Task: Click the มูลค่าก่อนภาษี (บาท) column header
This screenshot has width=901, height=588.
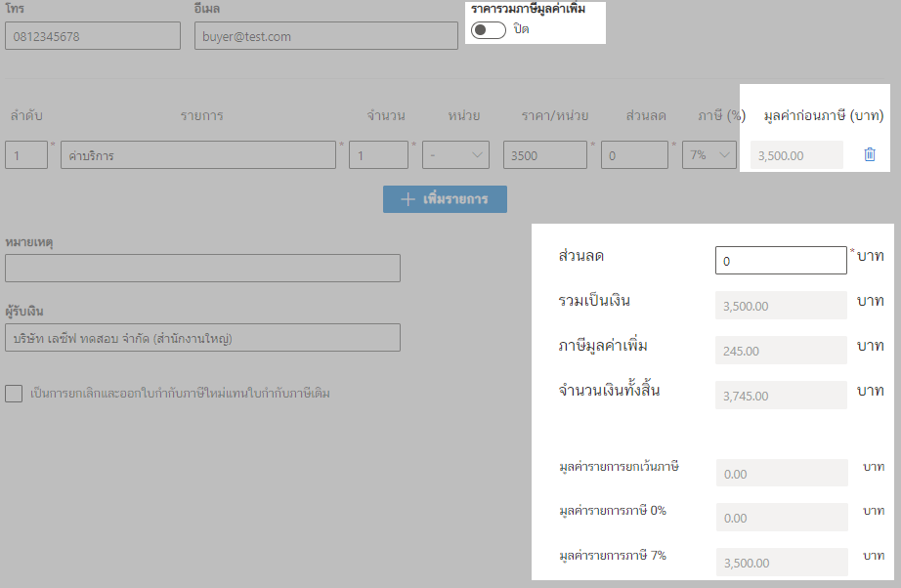Action: coord(824,115)
